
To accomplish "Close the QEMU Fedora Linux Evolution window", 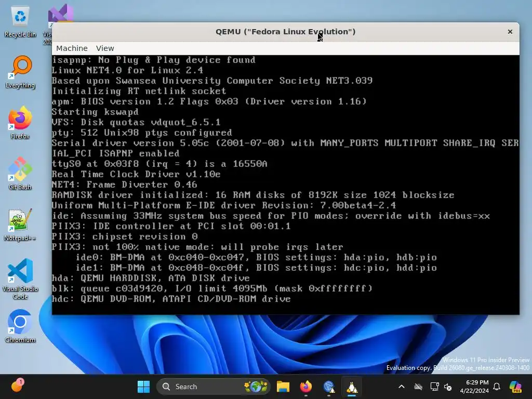I will (x=510, y=32).
